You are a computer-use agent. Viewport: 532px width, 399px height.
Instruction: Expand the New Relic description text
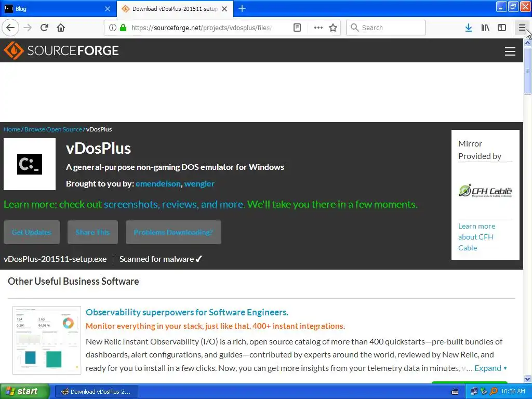pyautogui.click(x=490, y=368)
